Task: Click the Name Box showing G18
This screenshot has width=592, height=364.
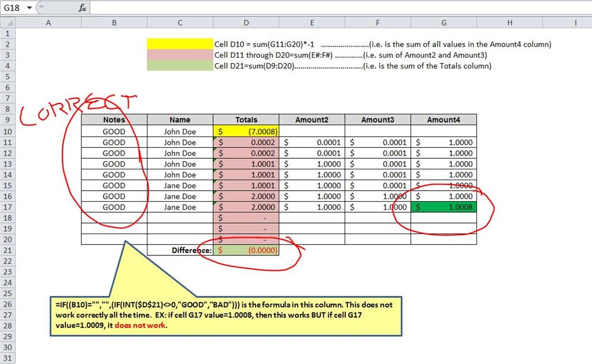Action: (13, 8)
